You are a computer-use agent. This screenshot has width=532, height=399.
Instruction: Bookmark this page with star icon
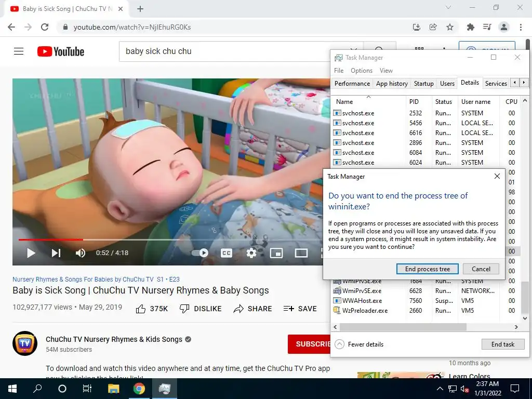pyautogui.click(x=450, y=27)
